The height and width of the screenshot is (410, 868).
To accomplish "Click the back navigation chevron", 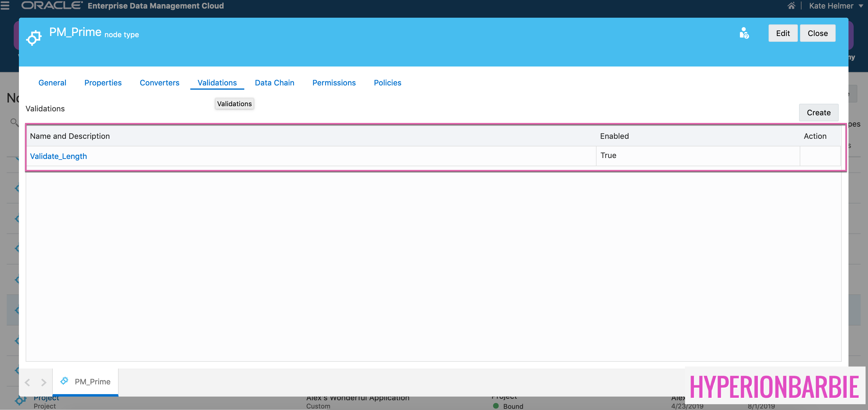I will 27,382.
